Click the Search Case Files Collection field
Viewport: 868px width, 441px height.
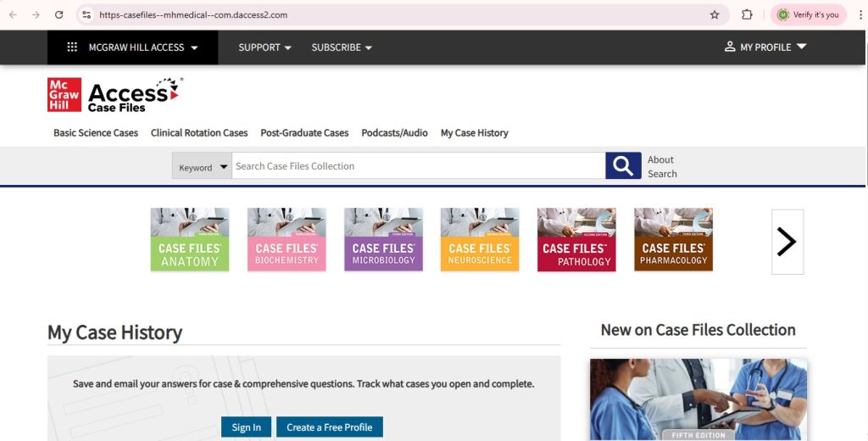point(419,165)
